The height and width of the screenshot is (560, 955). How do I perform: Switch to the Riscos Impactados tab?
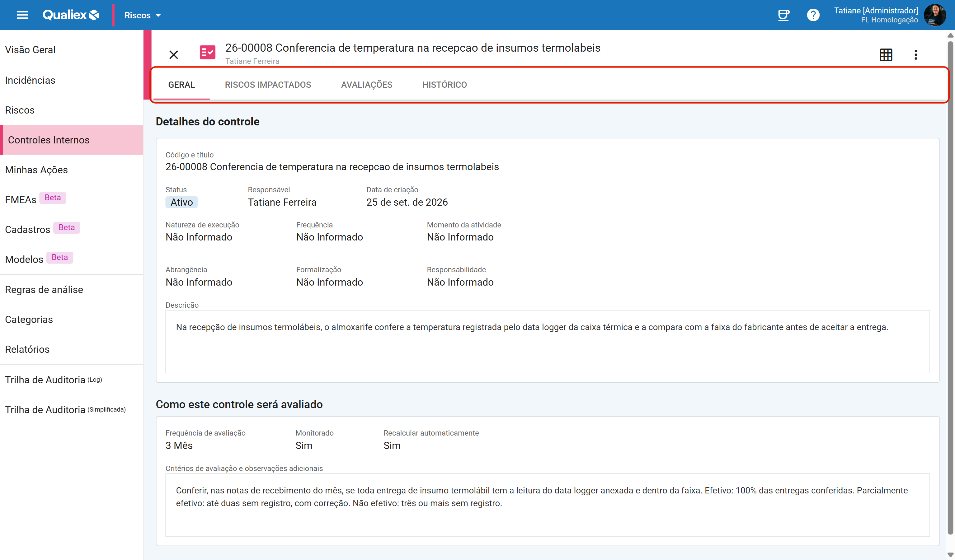[x=268, y=85]
